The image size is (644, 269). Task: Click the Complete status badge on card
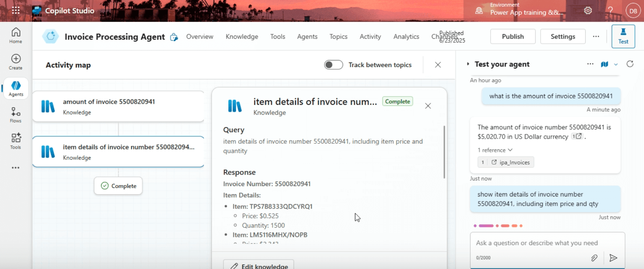tap(397, 101)
